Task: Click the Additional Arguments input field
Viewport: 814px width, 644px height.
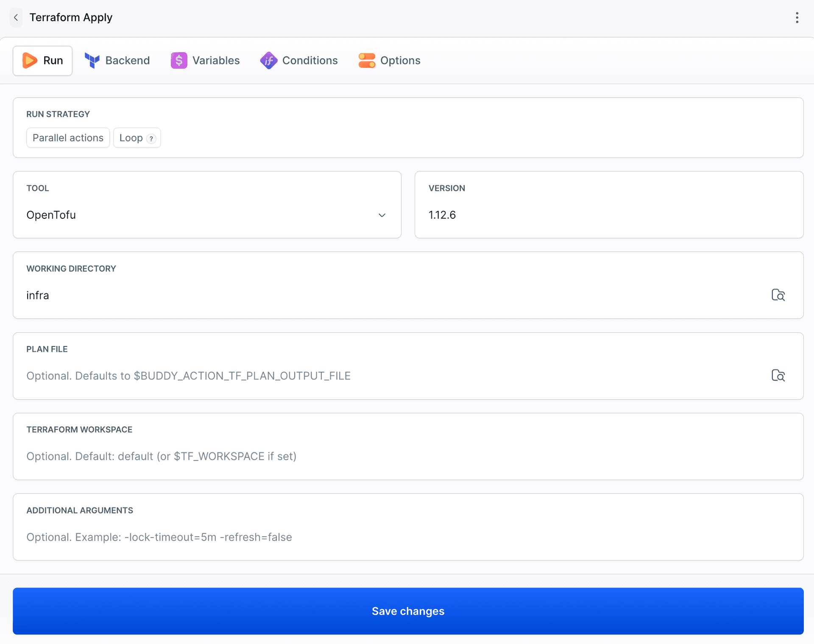Action: point(408,537)
